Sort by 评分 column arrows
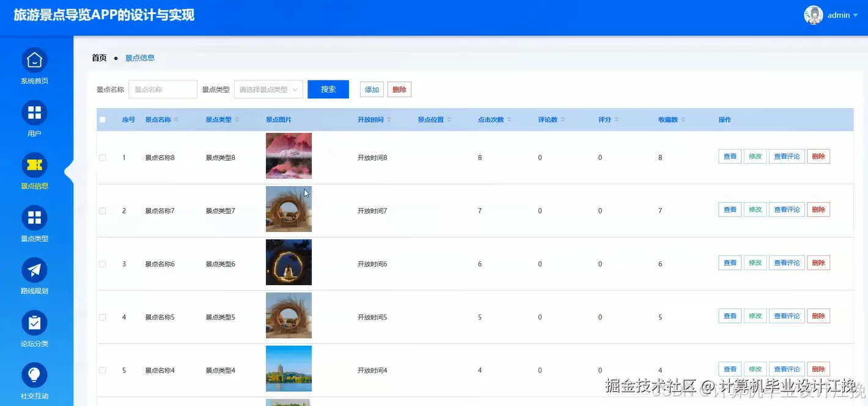868x406 pixels. (x=616, y=120)
